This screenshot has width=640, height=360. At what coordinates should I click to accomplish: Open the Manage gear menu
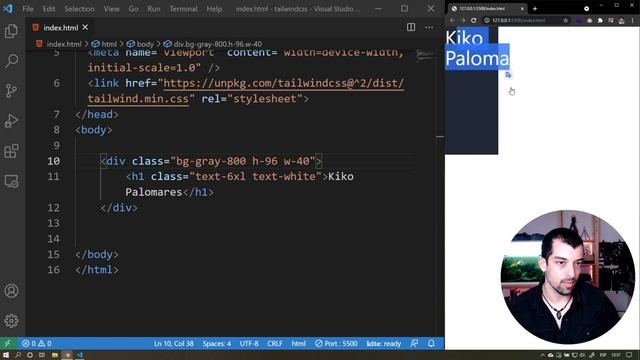[x=11, y=321]
